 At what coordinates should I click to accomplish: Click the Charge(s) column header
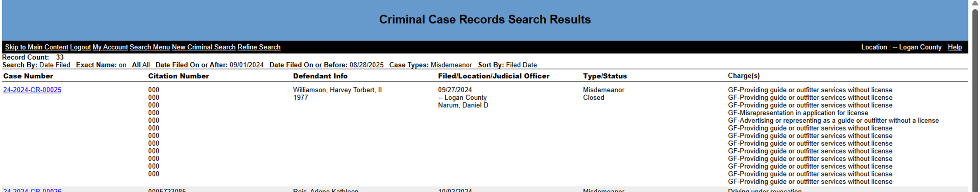743,76
